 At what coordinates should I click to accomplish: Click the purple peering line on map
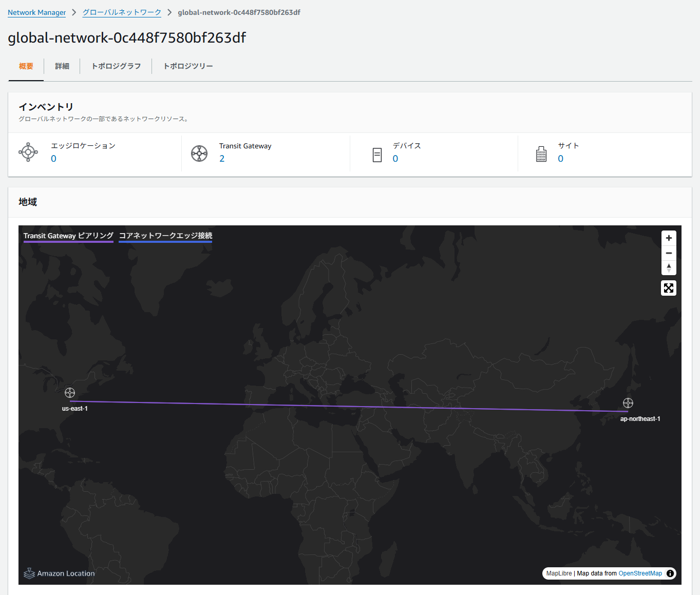(349, 406)
